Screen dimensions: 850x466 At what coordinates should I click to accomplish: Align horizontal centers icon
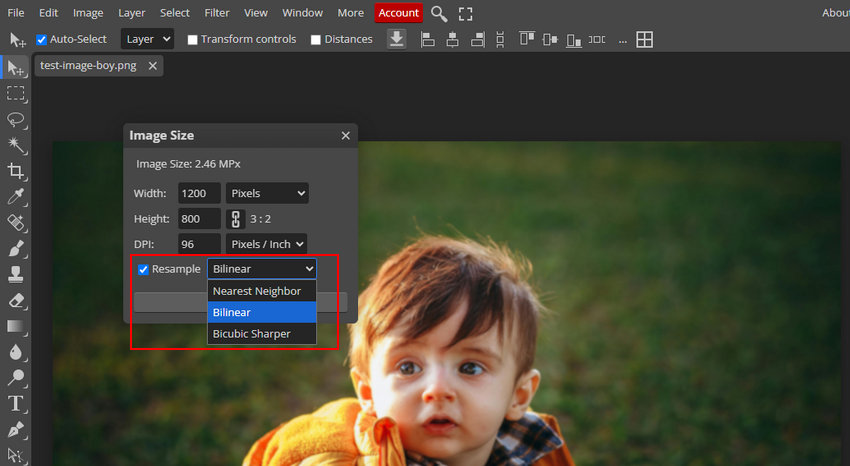(453, 39)
